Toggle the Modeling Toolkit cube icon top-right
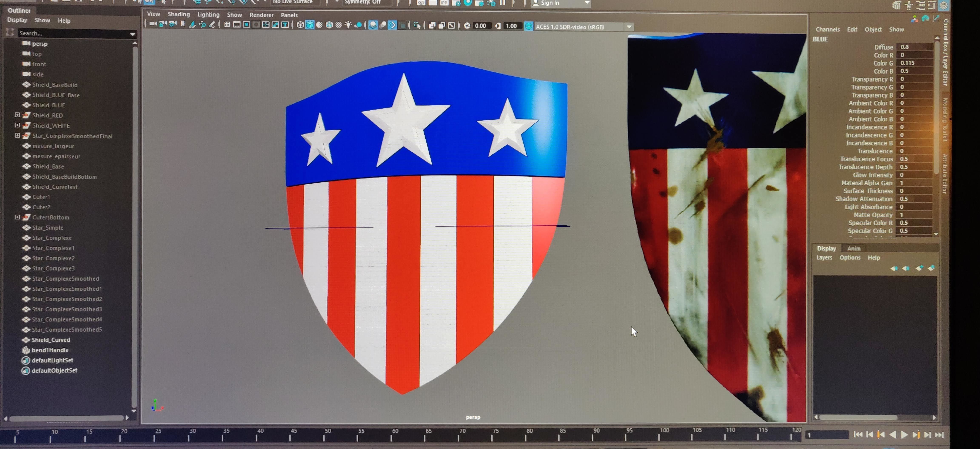 pyautogui.click(x=897, y=5)
